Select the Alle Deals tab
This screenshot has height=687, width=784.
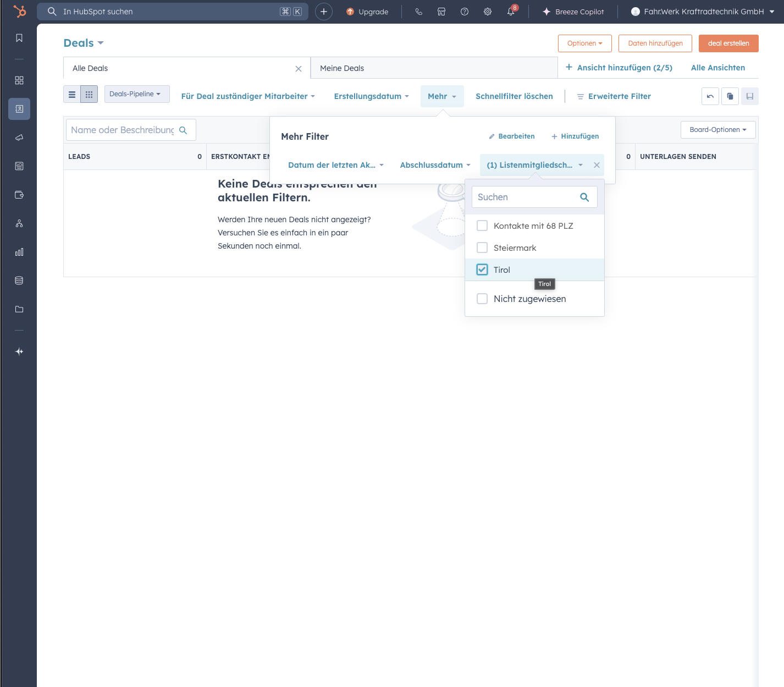90,68
